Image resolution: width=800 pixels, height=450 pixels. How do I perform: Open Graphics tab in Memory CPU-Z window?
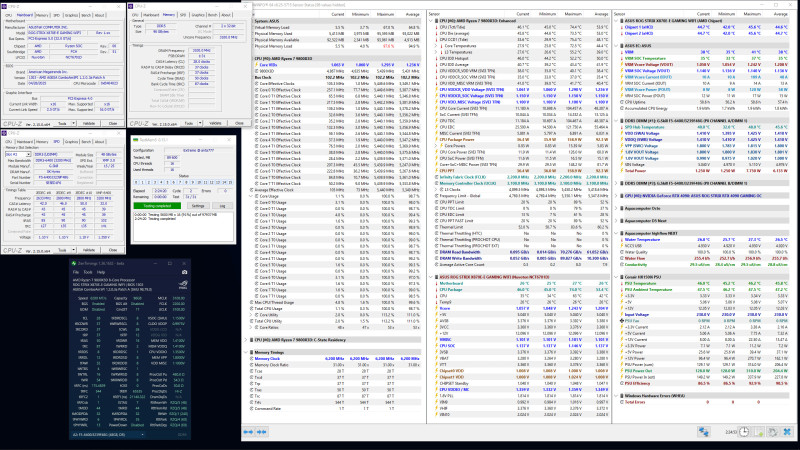(x=198, y=15)
